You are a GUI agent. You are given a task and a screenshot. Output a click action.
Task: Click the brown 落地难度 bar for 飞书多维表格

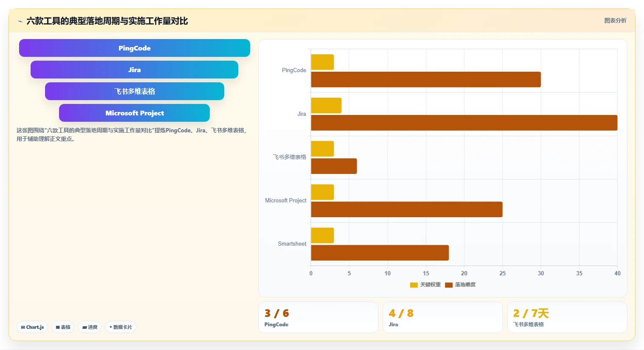(334, 166)
